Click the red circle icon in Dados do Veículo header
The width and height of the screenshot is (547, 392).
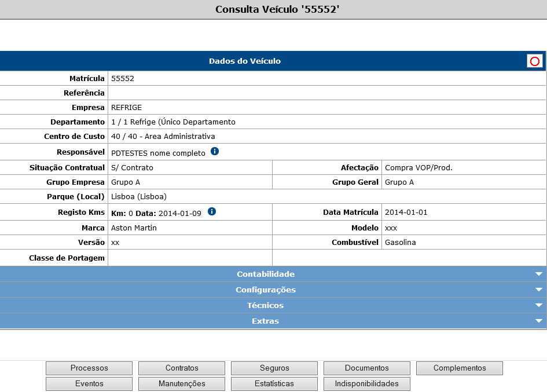pyautogui.click(x=534, y=61)
